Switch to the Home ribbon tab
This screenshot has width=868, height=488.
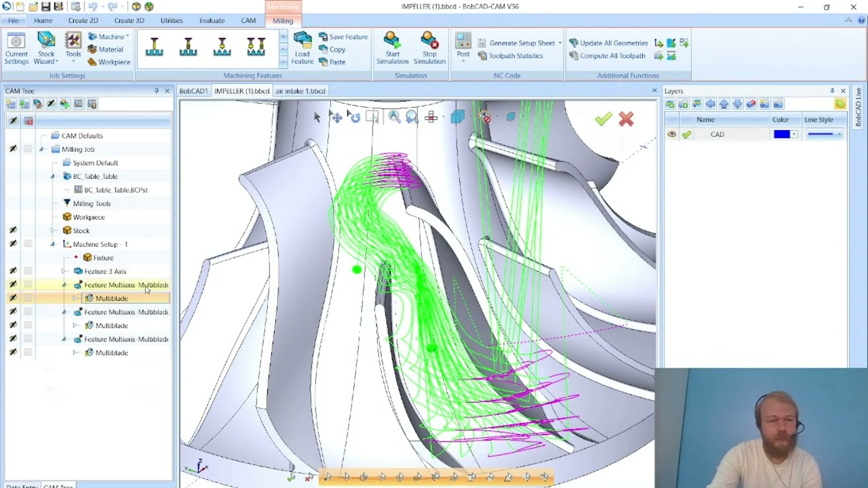click(43, 20)
